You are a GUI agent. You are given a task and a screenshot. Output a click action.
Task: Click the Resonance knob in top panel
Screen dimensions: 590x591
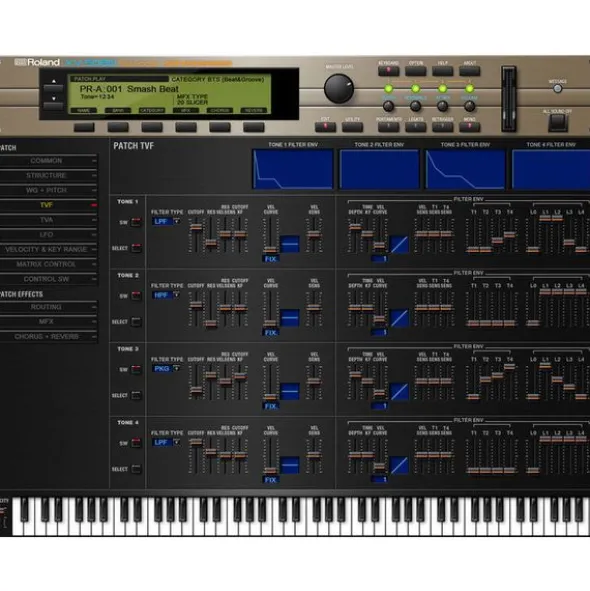415,107
